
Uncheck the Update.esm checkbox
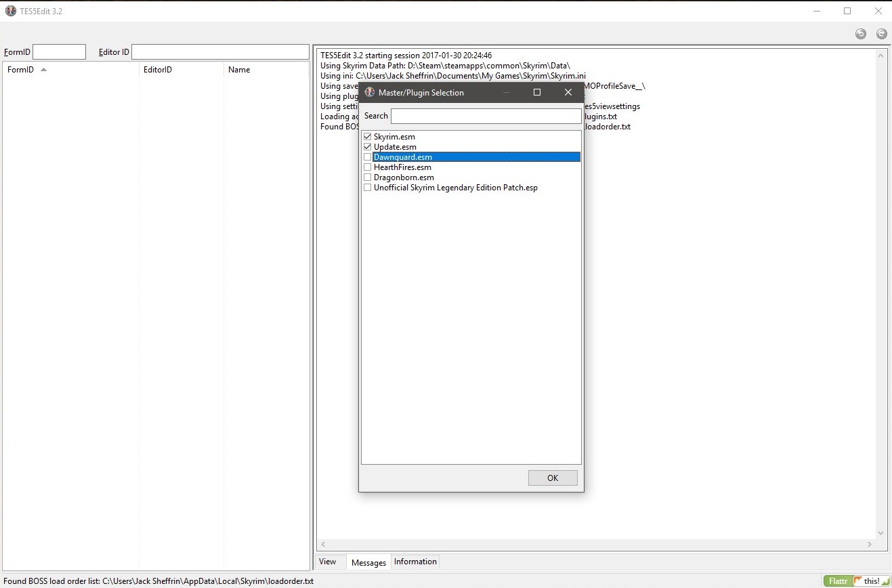pyautogui.click(x=368, y=147)
